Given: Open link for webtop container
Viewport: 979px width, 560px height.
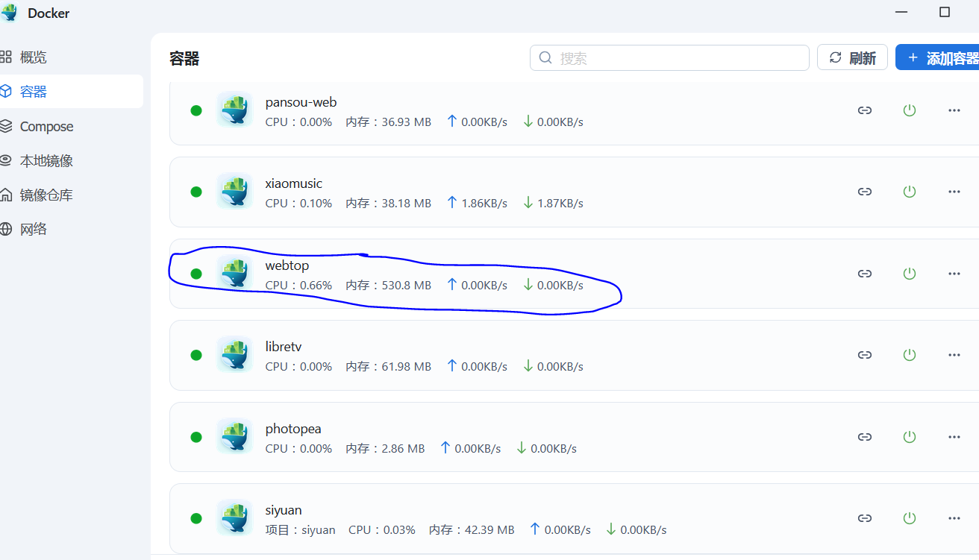Looking at the screenshot, I should [x=865, y=274].
